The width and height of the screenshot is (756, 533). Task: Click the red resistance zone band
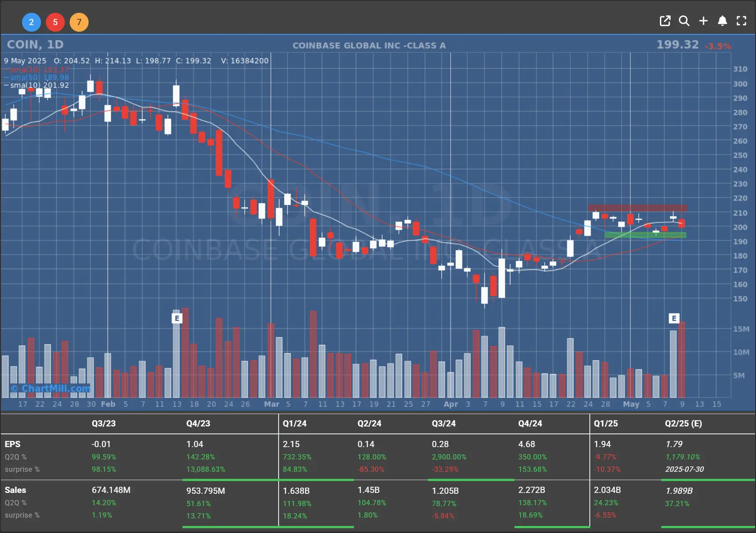point(637,207)
